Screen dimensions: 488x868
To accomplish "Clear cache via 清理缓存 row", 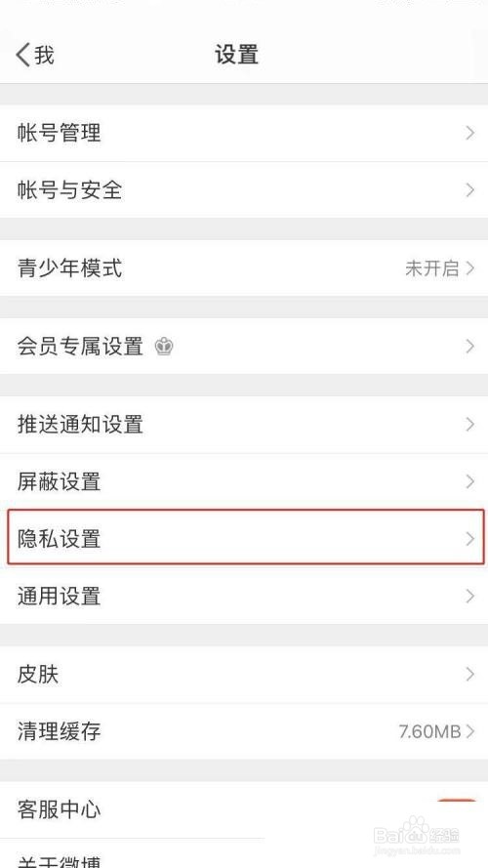I will pyautogui.click(x=244, y=731).
